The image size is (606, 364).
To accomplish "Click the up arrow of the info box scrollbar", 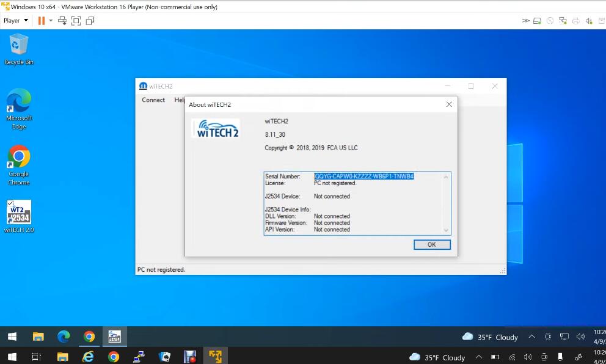I will point(446,177).
